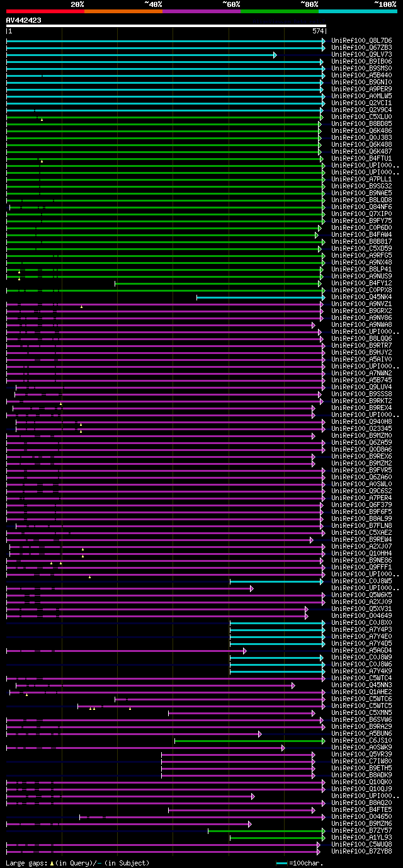Select the UniRef100_B7FLN8 label
403x868 pixels.
point(361,526)
